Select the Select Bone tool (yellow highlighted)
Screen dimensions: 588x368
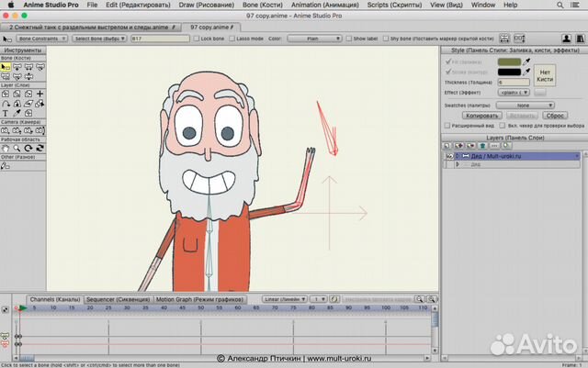[x=6, y=67]
